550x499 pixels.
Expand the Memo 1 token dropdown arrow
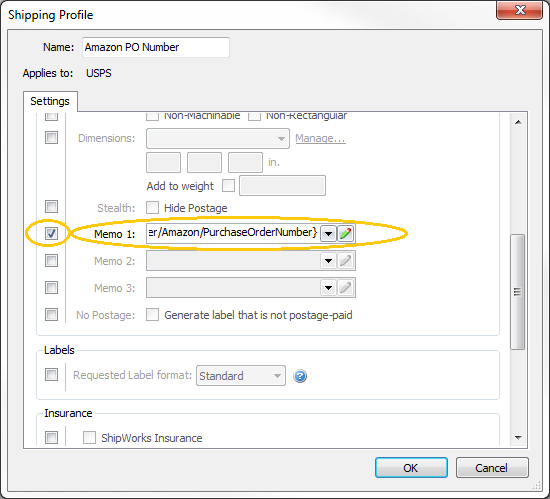tap(328, 234)
